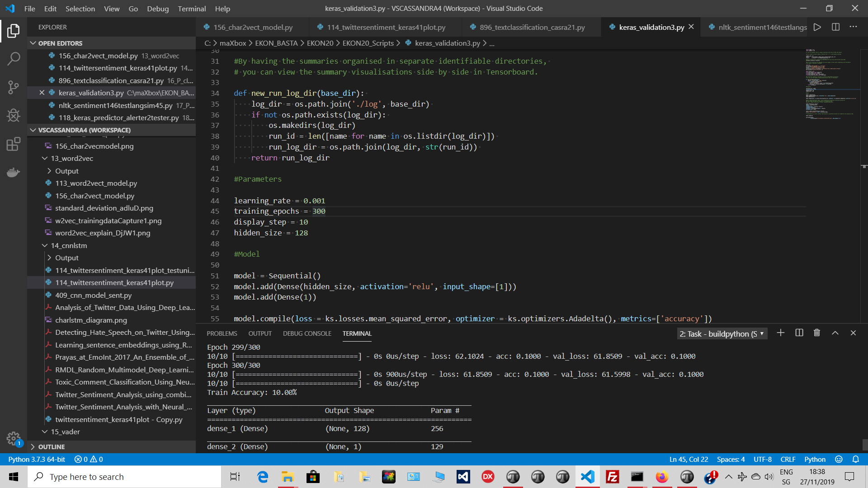The width and height of the screenshot is (868, 488).
Task: Open Manage settings gear at bottom left
Action: pos(13,438)
